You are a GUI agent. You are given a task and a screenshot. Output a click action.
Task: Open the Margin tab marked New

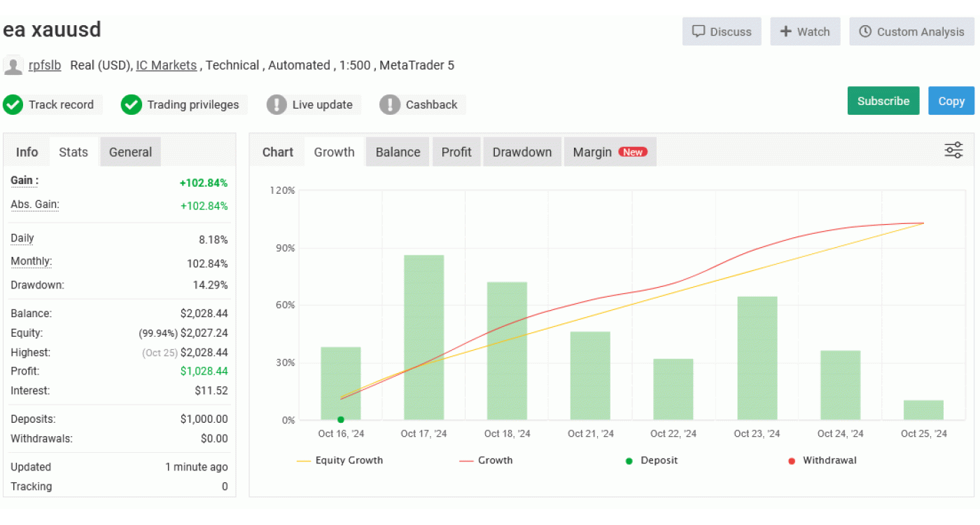(x=609, y=152)
